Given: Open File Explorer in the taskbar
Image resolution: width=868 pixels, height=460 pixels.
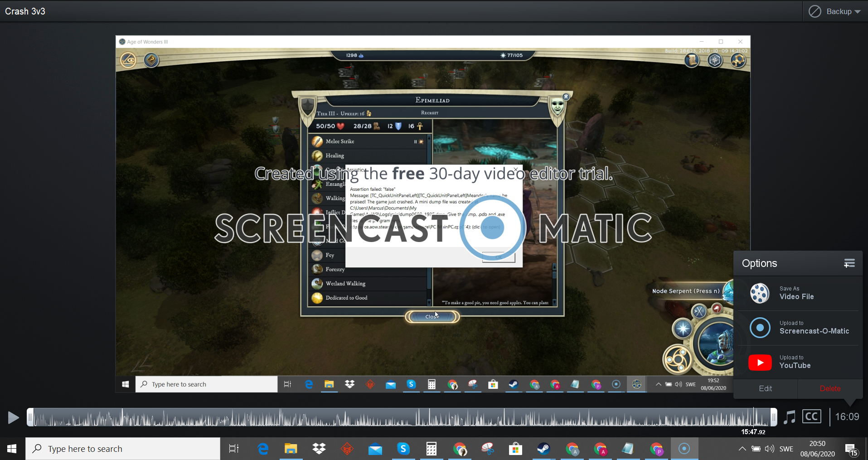Looking at the screenshot, I should 291,449.
